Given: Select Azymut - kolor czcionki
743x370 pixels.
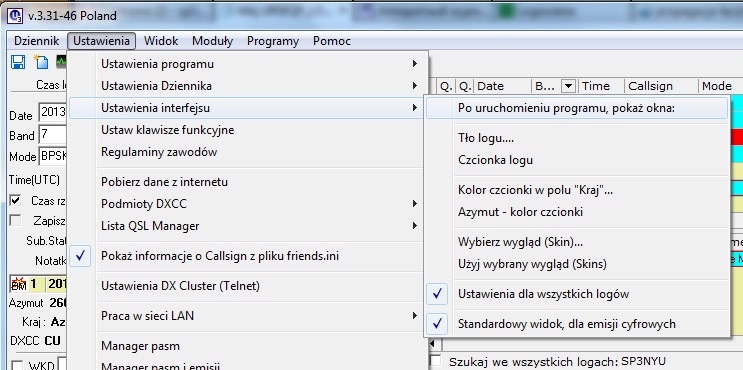Looking at the screenshot, I should [x=577, y=212].
